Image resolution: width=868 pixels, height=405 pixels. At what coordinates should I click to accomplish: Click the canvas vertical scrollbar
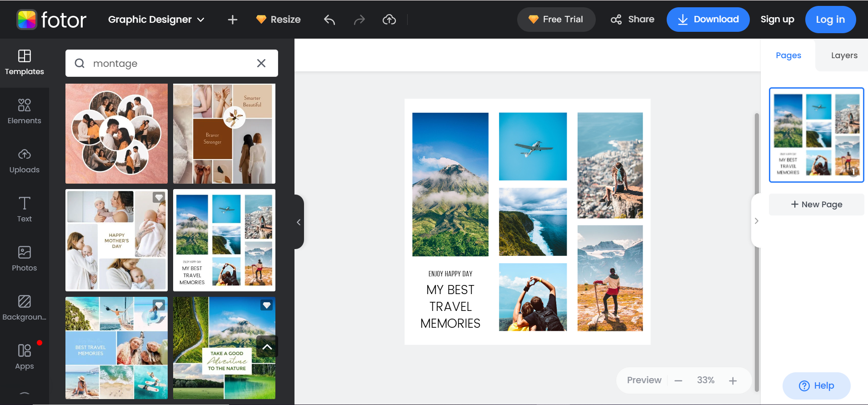point(757,252)
